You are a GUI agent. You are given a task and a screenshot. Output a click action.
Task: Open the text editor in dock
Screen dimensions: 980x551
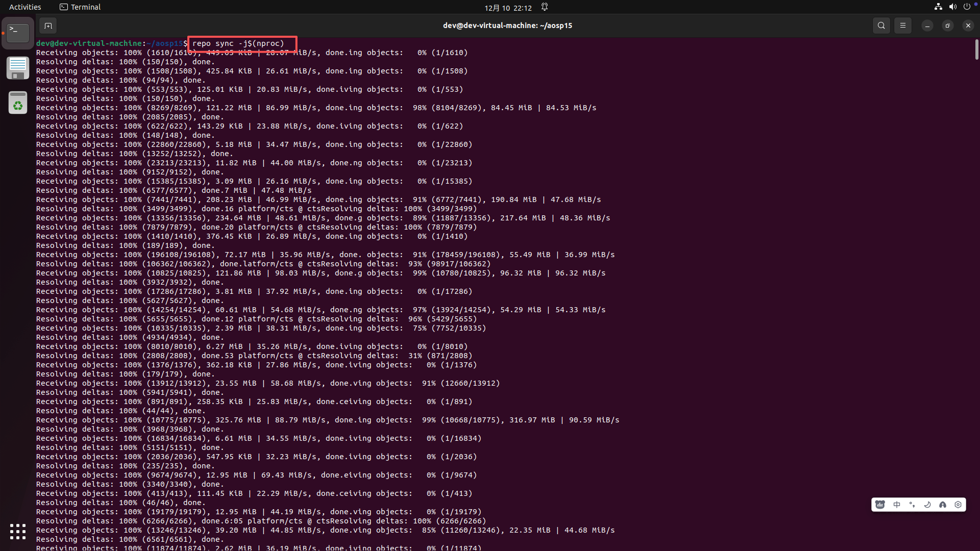point(18,68)
